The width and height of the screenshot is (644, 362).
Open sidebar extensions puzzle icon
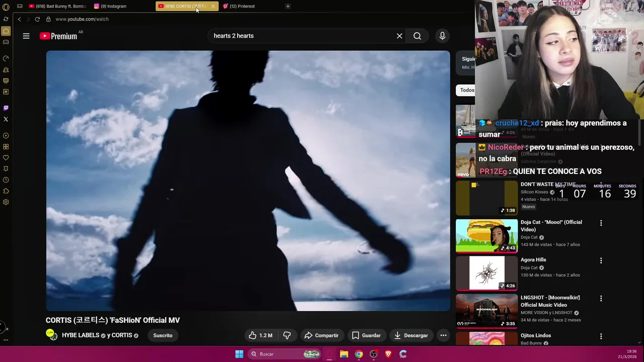[x=6, y=191]
